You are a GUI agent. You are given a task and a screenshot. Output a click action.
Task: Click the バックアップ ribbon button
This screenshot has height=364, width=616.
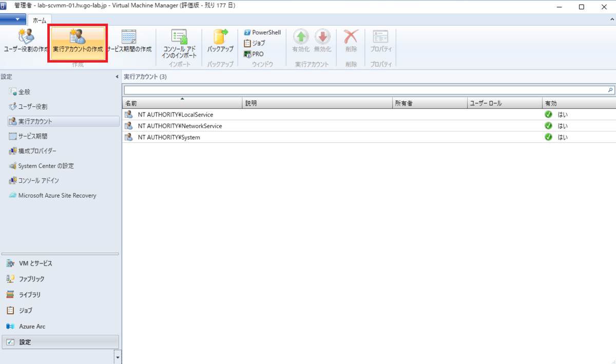pyautogui.click(x=220, y=41)
